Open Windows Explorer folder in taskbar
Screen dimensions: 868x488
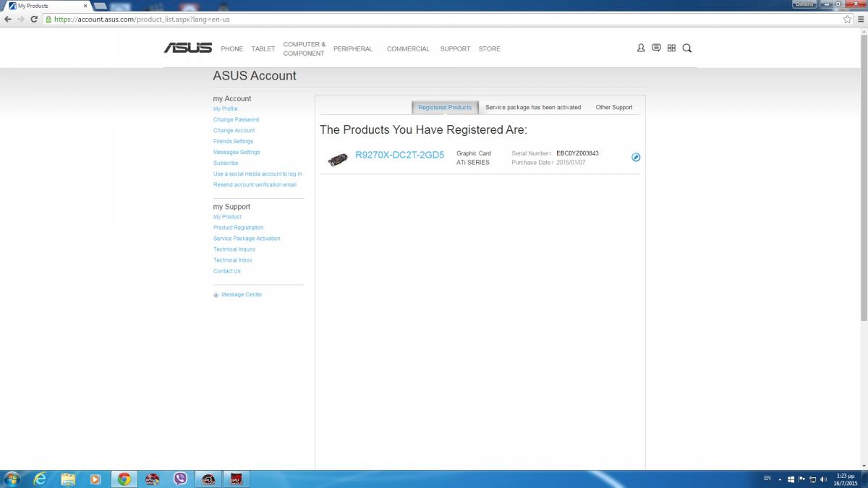point(68,479)
